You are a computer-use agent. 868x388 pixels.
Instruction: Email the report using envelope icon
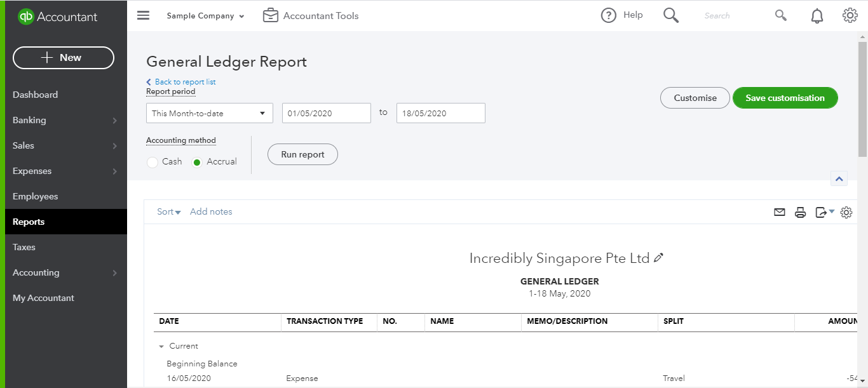[x=780, y=212]
